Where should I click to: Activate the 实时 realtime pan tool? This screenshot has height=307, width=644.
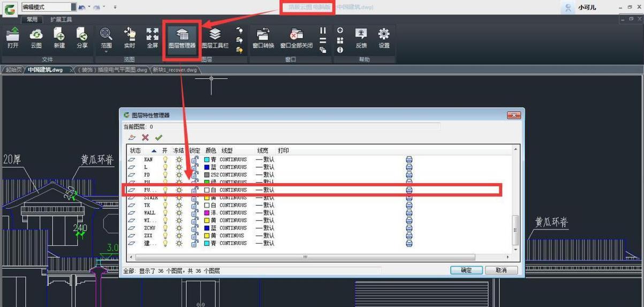(130, 38)
